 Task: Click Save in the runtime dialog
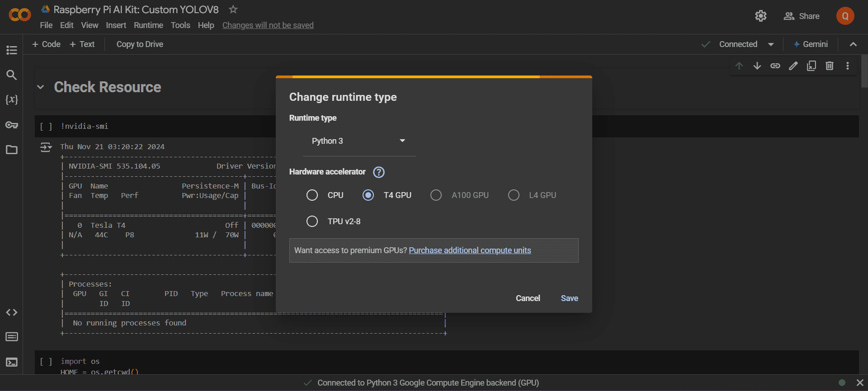[569, 298]
